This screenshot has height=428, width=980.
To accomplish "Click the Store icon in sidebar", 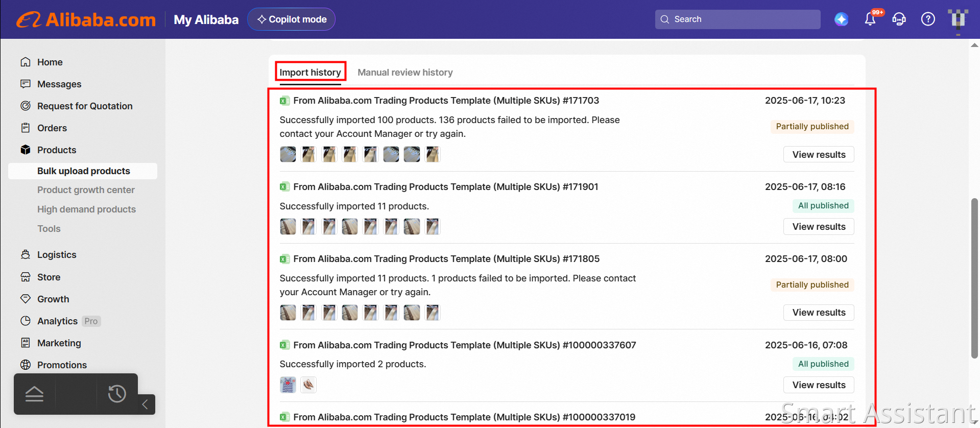I will point(26,277).
